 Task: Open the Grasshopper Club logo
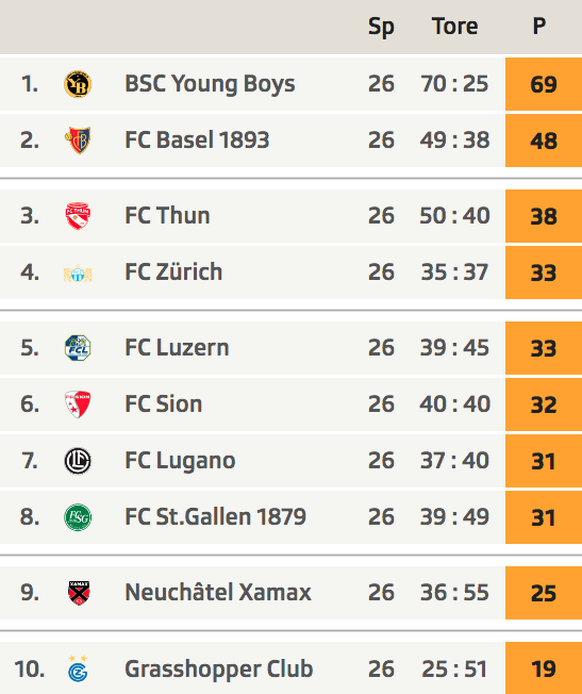[78, 669]
